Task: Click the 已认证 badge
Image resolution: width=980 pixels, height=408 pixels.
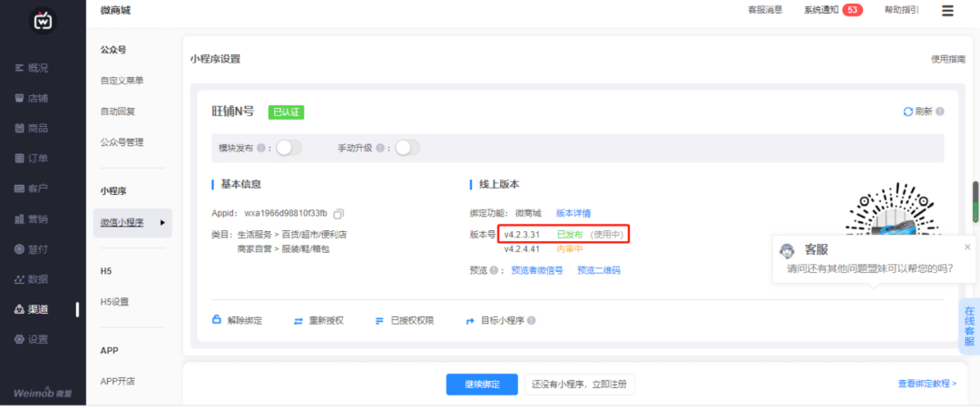Action: [x=286, y=112]
